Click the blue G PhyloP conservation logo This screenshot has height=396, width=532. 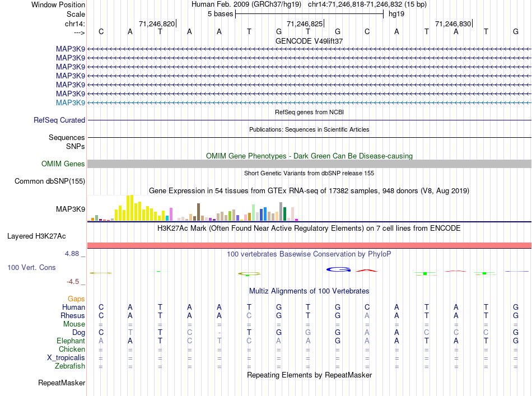[x=338, y=269]
